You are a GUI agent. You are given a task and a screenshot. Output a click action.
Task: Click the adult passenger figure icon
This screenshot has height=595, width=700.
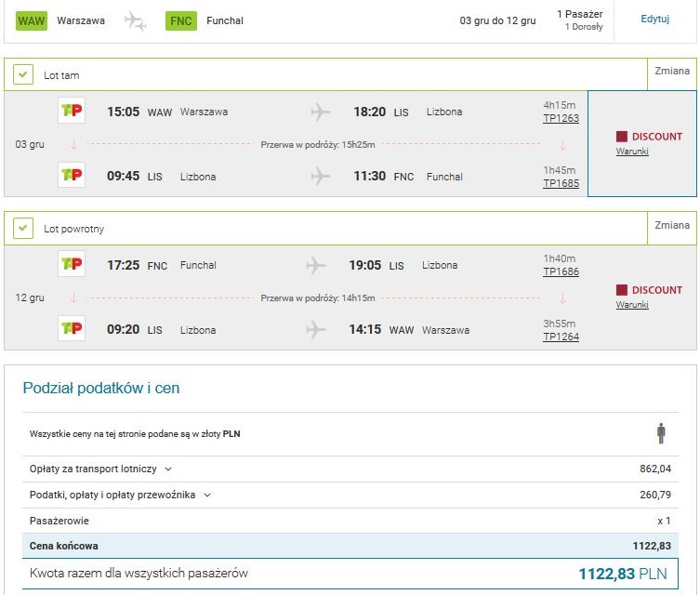point(661,433)
